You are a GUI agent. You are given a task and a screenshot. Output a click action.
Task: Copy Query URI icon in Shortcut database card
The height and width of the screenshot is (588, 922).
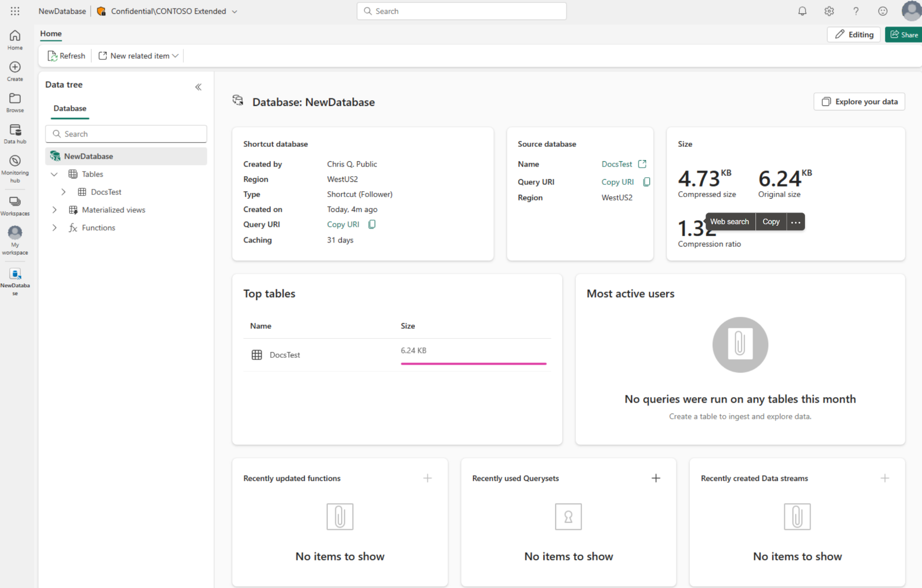[372, 225]
